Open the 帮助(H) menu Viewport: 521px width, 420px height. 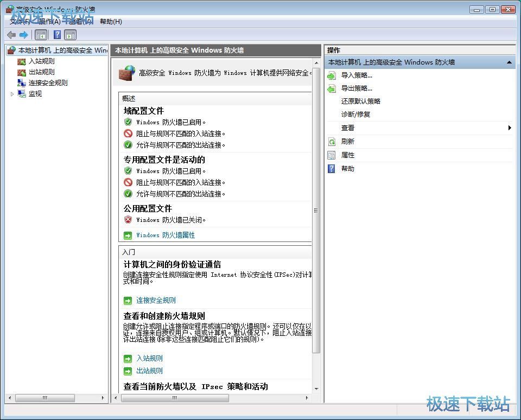[111, 22]
